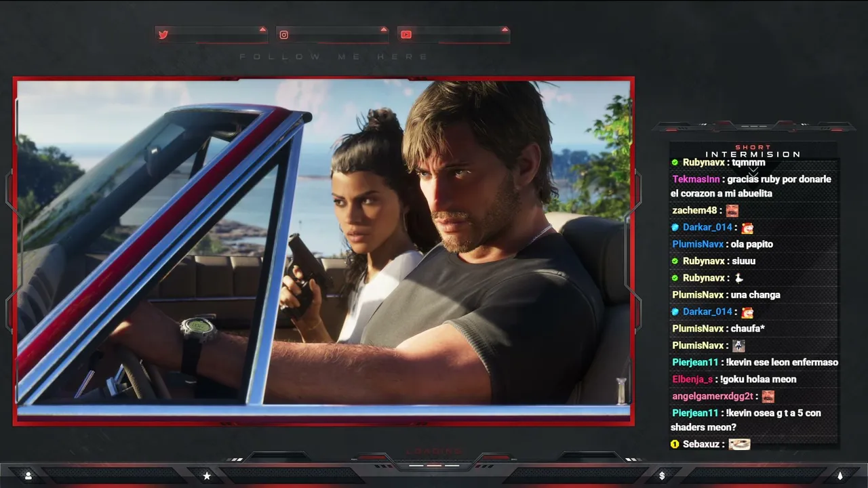
Task: Click the emote posted by zachem48
Action: [732, 211]
